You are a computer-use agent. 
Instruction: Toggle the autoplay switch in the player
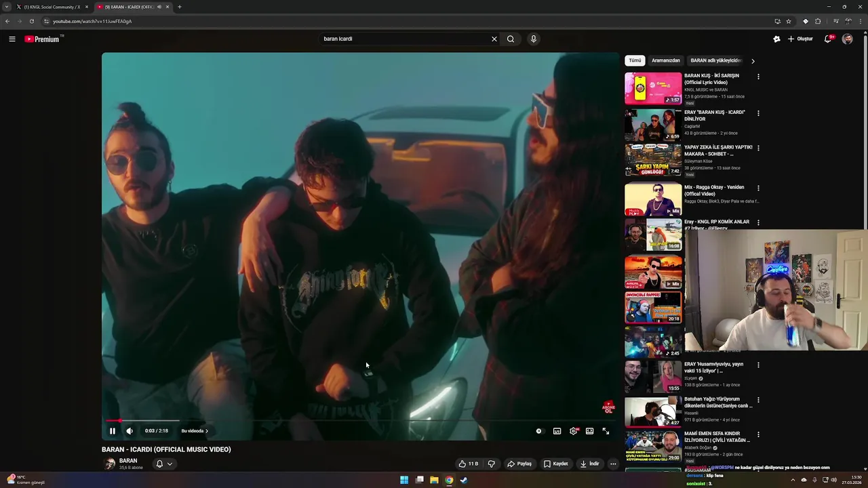pyautogui.click(x=539, y=431)
